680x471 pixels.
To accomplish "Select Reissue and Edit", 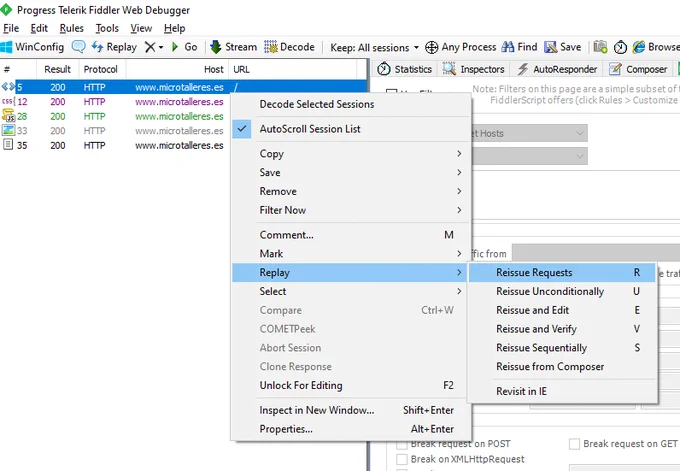I will (x=562, y=310).
